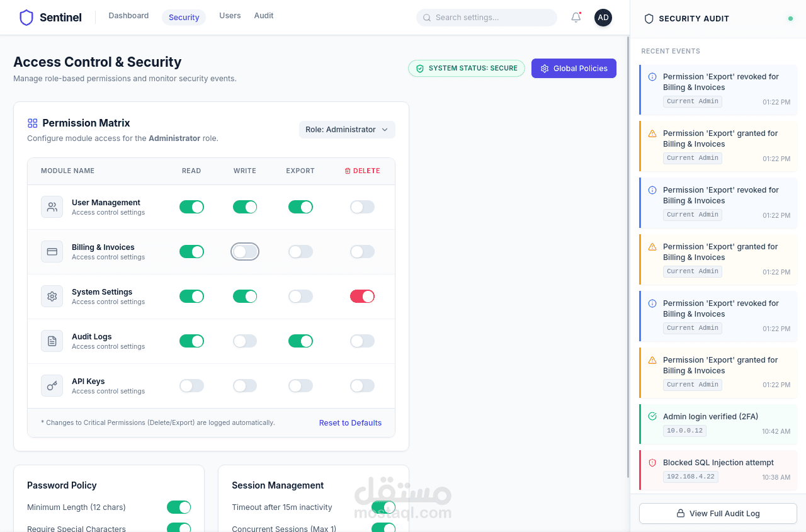806x532 pixels.
Task: Click the Global Policies button
Action: pos(574,69)
